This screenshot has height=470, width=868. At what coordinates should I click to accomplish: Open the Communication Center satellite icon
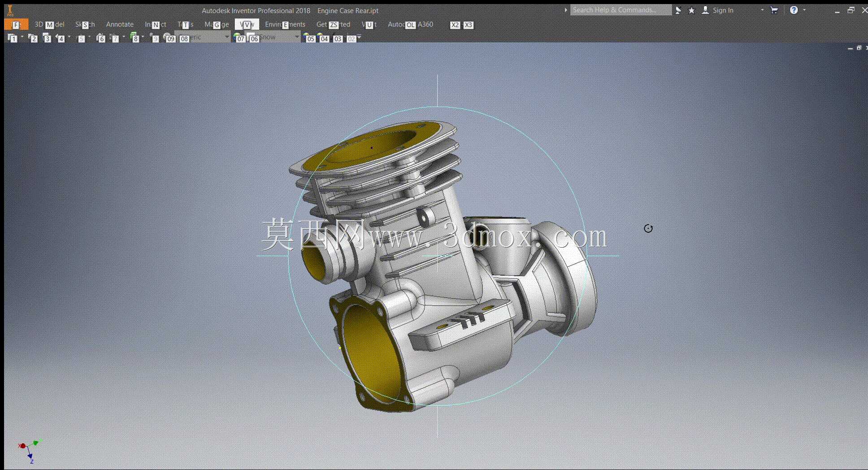(x=678, y=10)
